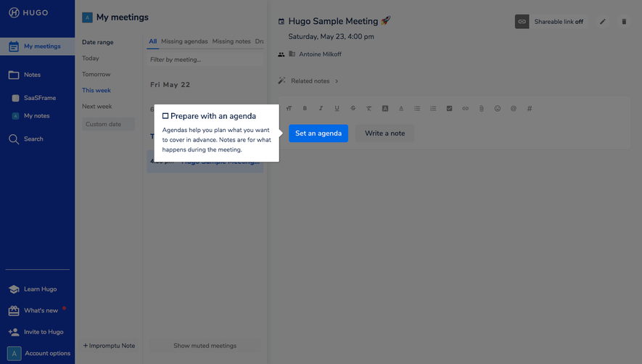Insert hyperlink in note
Viewport: 642px width, 364px height.
[x=465, y=109]
